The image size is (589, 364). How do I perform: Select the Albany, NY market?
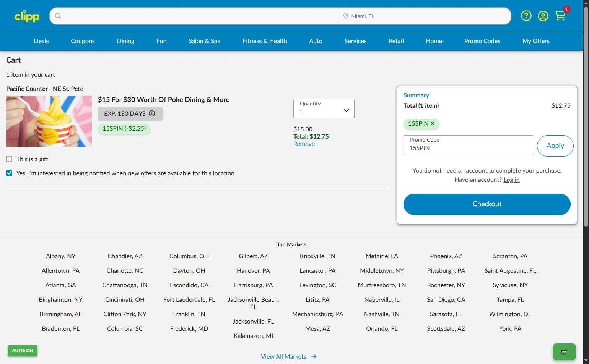pos(61,256)
